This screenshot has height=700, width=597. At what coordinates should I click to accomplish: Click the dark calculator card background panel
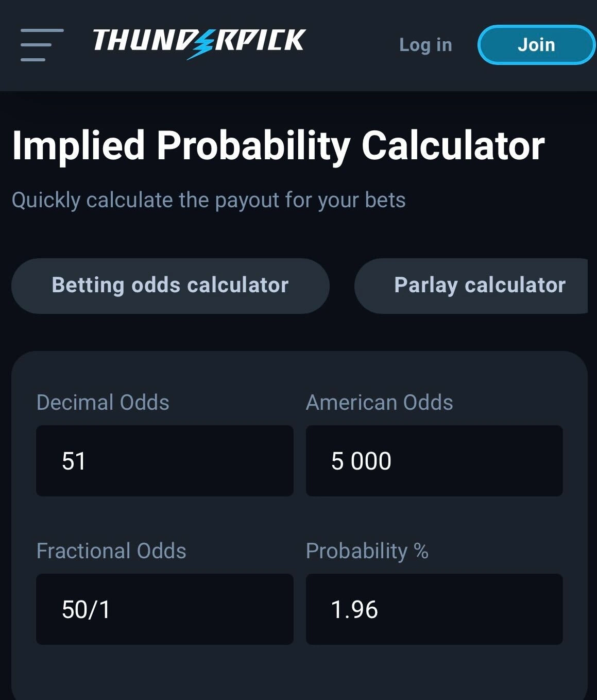point(299,675)
